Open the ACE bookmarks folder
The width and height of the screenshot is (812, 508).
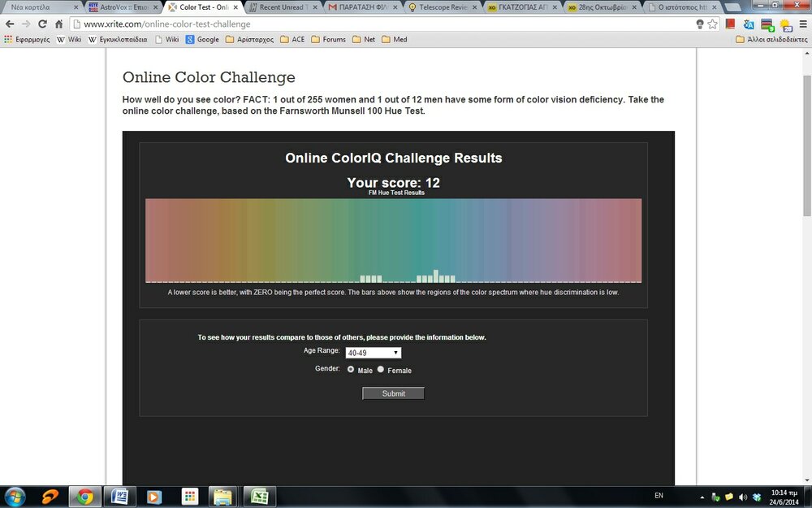[292, 39]
